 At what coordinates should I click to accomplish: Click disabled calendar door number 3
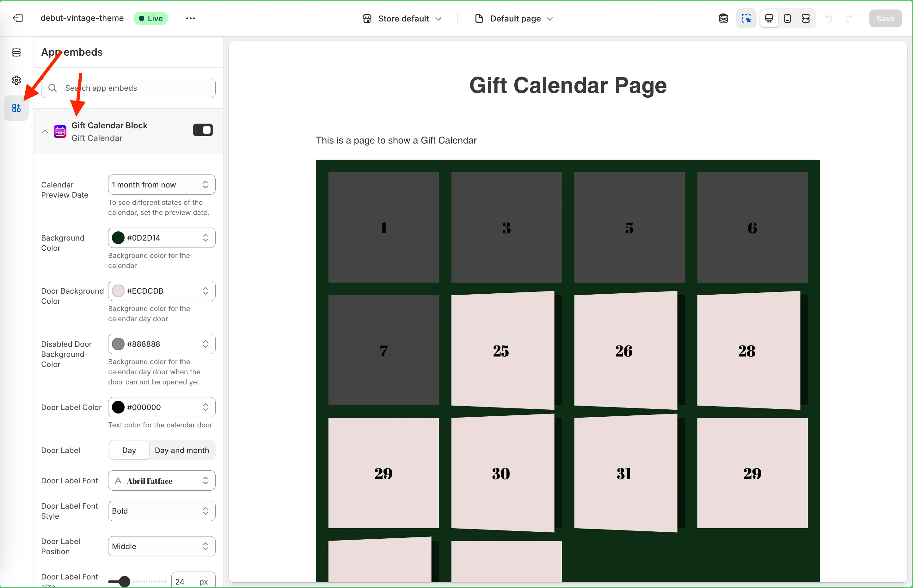click(x=506, y=228)
